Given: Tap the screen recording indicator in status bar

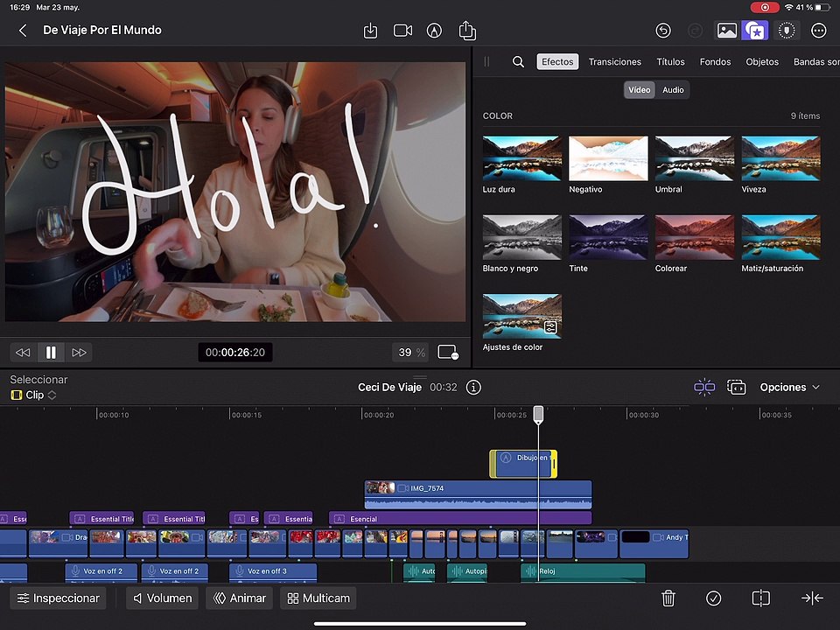Looking at the screenshot, I should pyautogui.click(x=765, y=7).
